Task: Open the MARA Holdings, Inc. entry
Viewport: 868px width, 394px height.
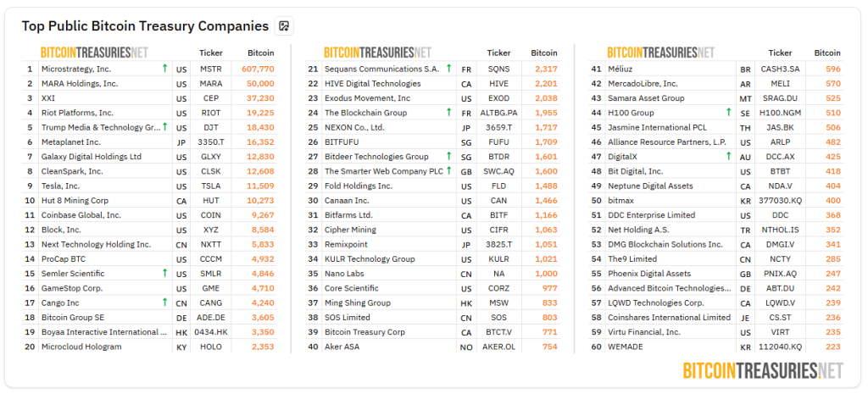Action: point(80,84)
